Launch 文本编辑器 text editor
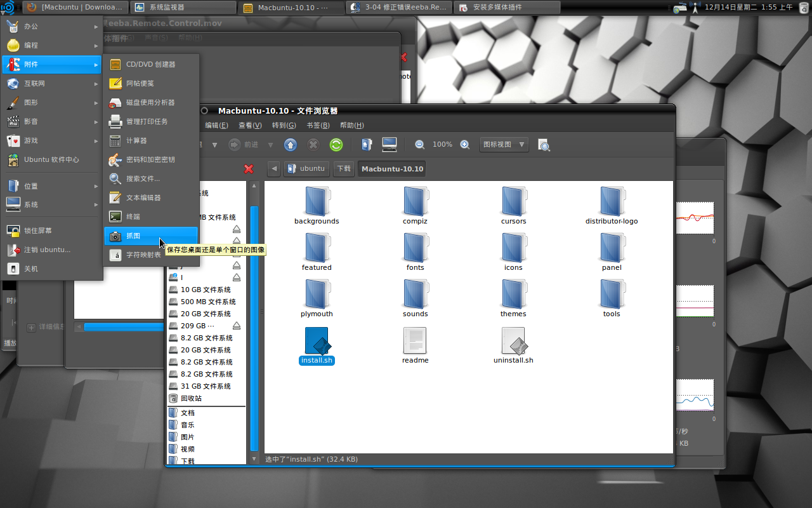This screenshot has width=812, height=508. point(151,197)
